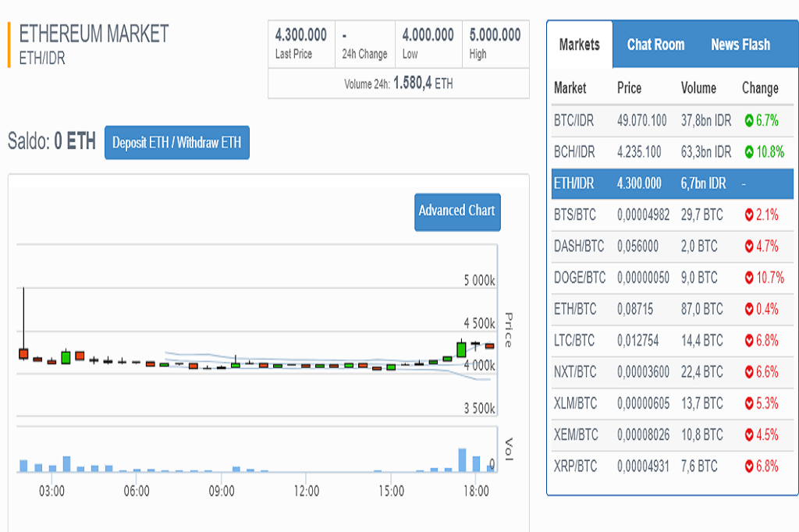The width and height of the screenshot is (799, 532).
Task: Select the BCH/IDR market row
Action: (x=672, y=152)
